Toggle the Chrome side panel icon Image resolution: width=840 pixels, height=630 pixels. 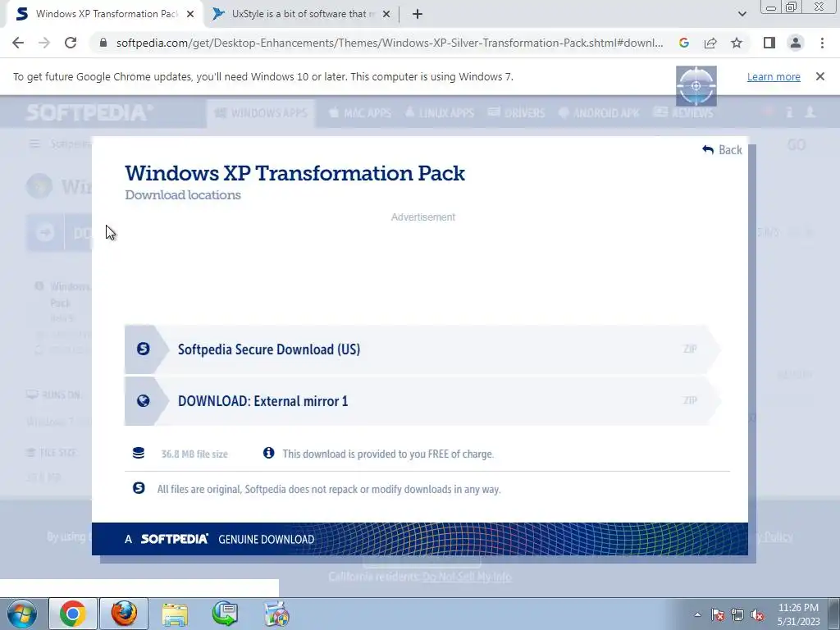click(769, 43)
